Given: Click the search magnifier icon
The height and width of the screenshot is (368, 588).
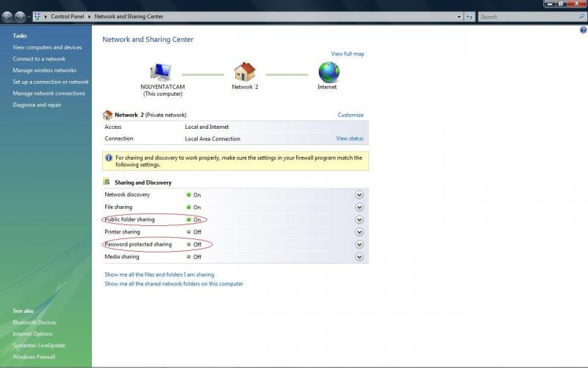Looking at the screenshot, I should click(x=581, y=16).
